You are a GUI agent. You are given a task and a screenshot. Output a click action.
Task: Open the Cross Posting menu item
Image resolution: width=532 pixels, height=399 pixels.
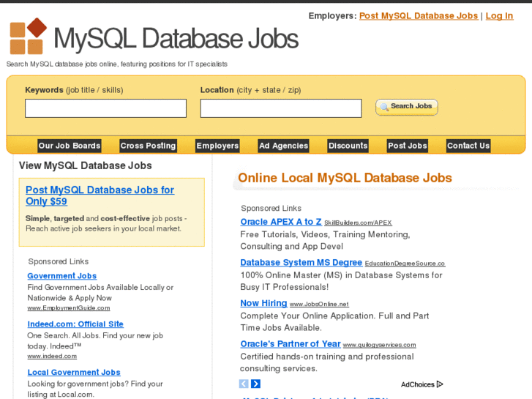[x=148, y=146]
